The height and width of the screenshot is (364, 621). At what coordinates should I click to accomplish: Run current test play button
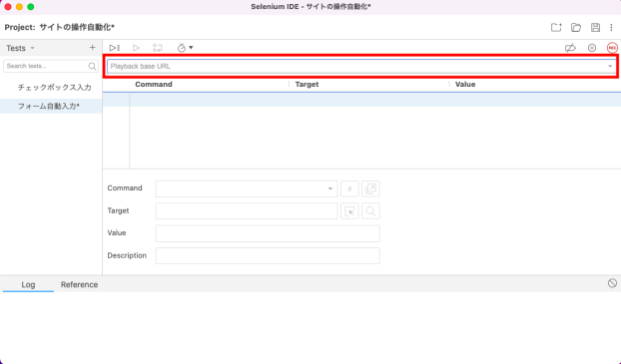tap(136, 48)
